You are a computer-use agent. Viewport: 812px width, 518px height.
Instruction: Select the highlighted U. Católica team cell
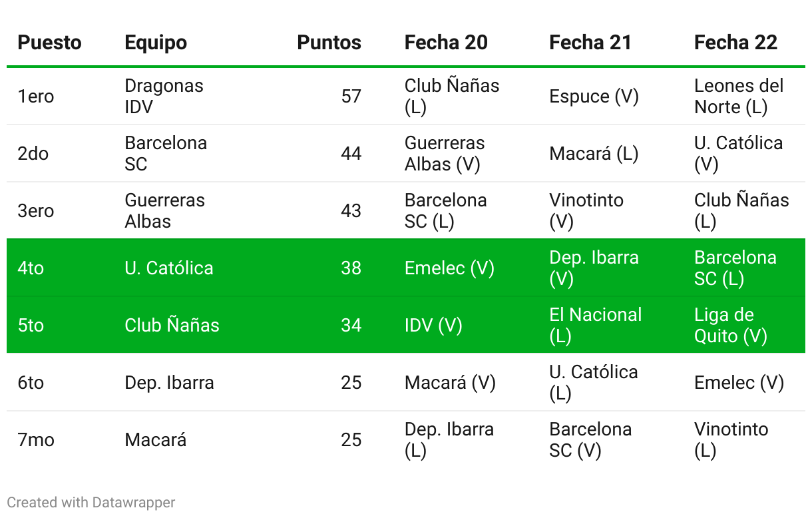[x=169, y=268]
